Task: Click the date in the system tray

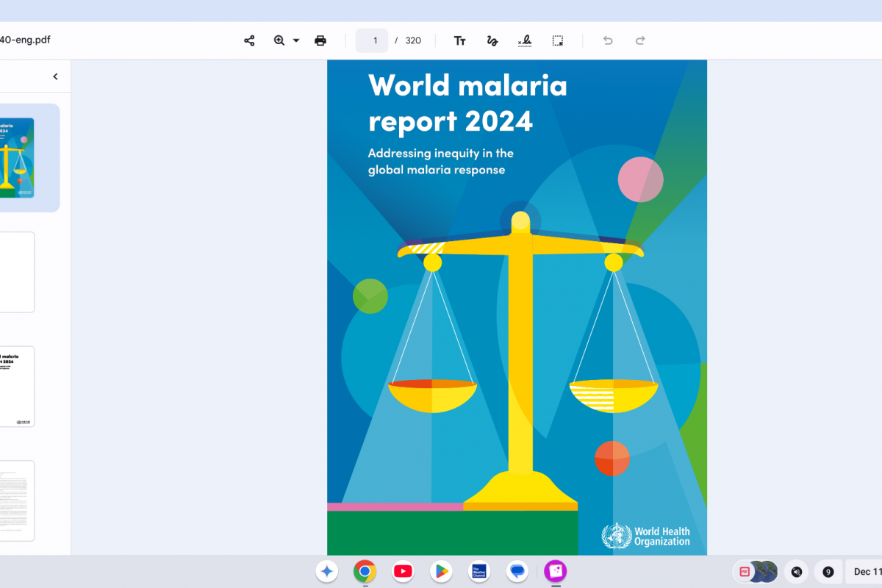Action: tap(867, 571)
